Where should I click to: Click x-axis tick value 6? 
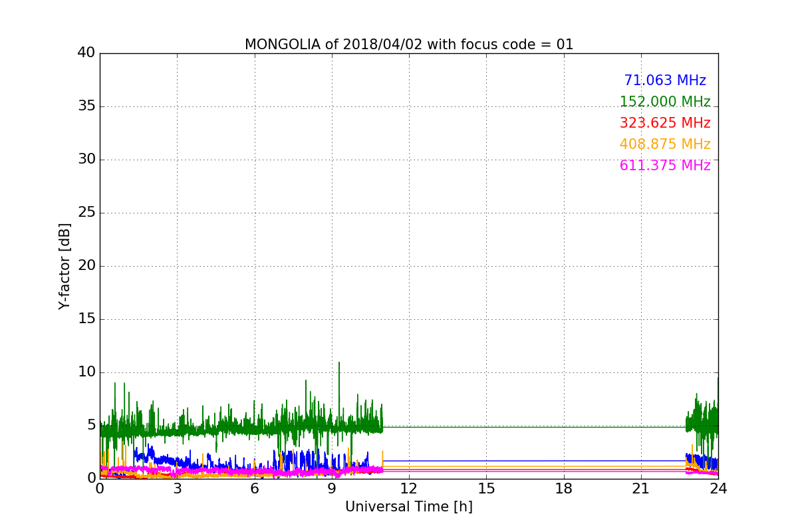[x=255, y=489]
